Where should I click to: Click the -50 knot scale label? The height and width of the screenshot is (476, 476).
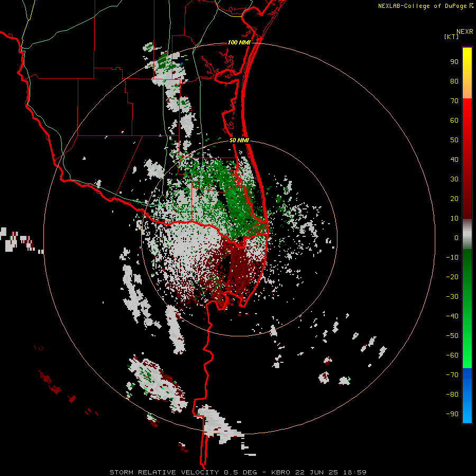pos(452,336)
